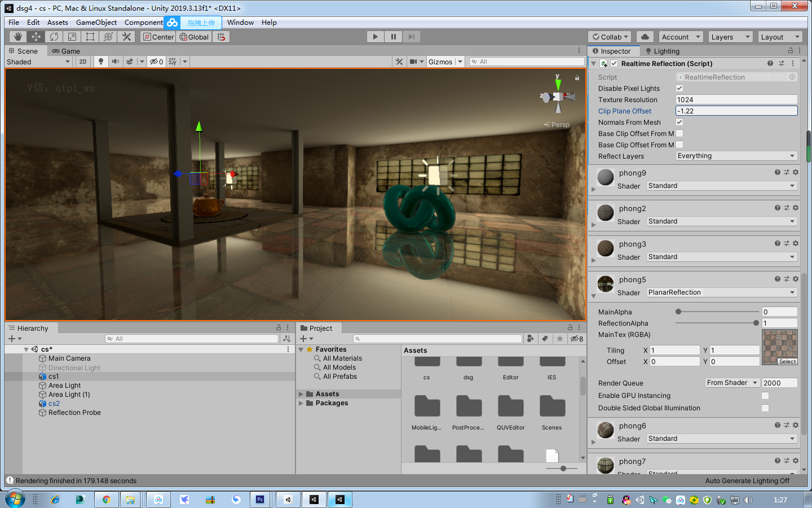This screenshot has height=508, width=812.
Task: Toggle grid snapping icon in toolbar
Action: pyautogui.click(x=221, y=37)
